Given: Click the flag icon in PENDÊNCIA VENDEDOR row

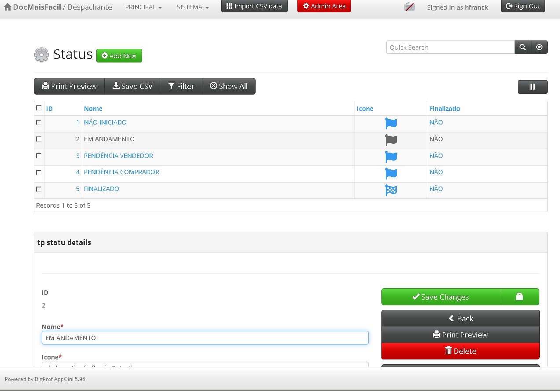Looking at the screenshot, I should coord(391,157).
